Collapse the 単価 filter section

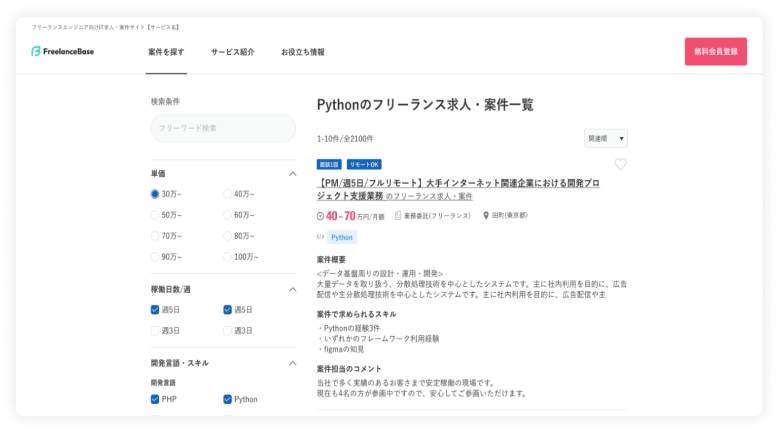click(x=293, y=174)
